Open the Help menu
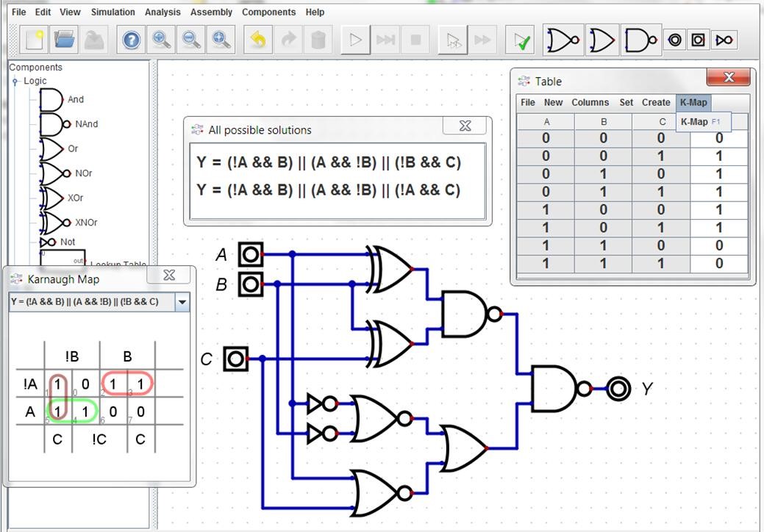764x532 pixels. pyautogui.click(x=315, y=12)
